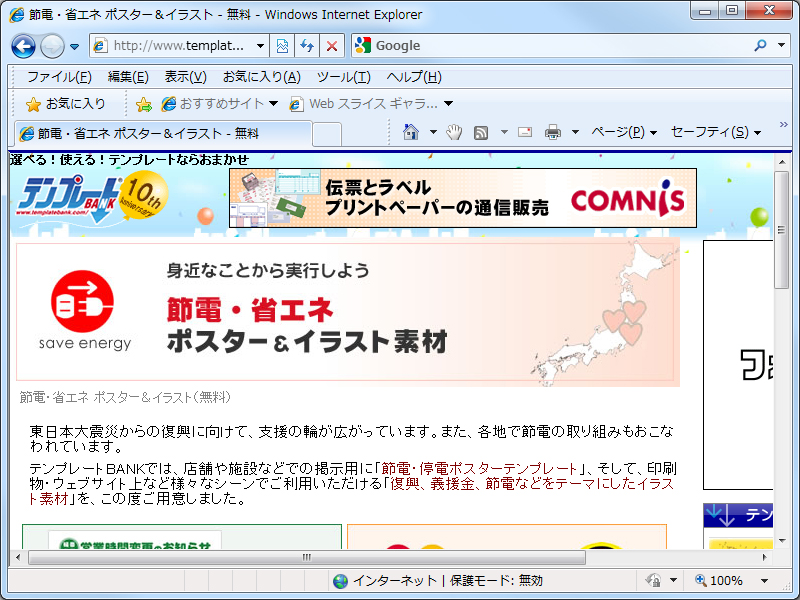Open the address bar dropdown
Image resolution: width=800 pixels, height=600 pixels.
click(262, 46)
